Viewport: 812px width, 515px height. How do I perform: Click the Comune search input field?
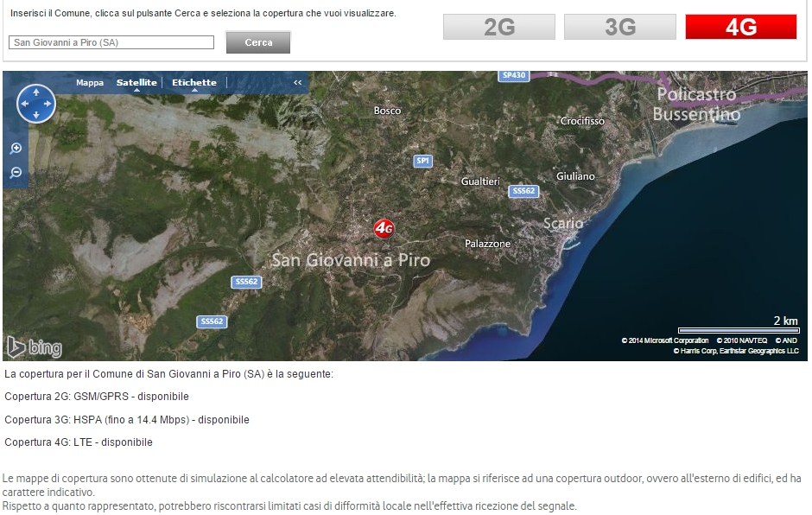111,42
